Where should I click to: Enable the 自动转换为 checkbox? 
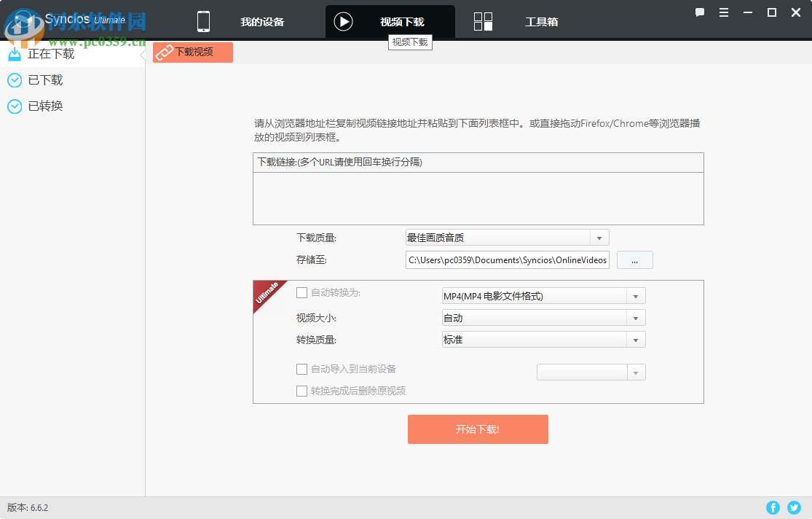pos(302,292)
